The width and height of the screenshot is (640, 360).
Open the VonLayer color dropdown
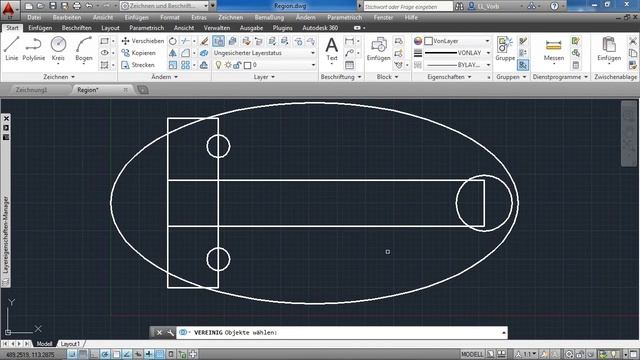(x=487, y=41)
